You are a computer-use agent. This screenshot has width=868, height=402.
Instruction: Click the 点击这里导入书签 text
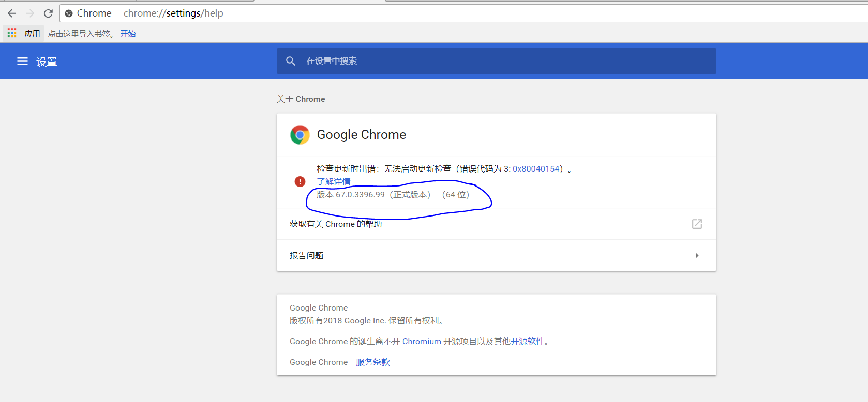point(81,34)
